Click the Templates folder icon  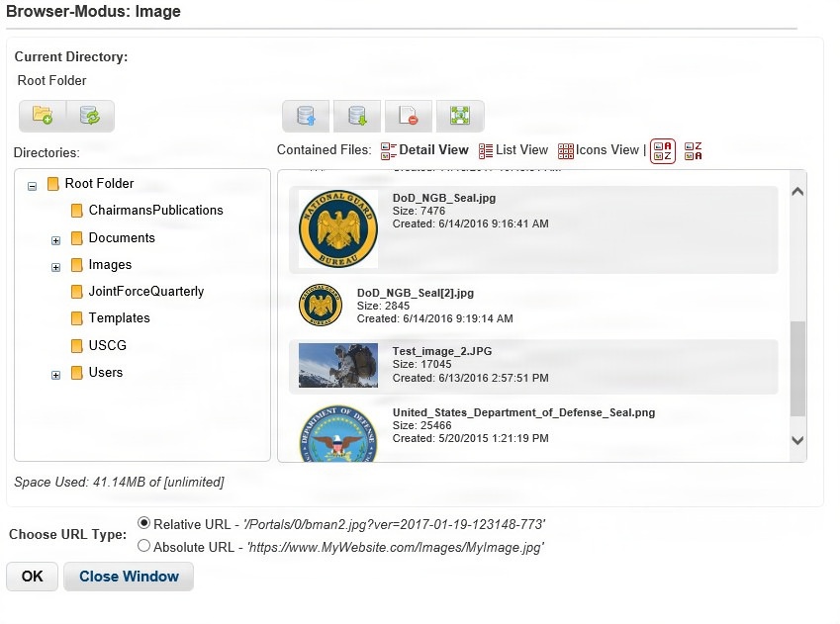76,318
